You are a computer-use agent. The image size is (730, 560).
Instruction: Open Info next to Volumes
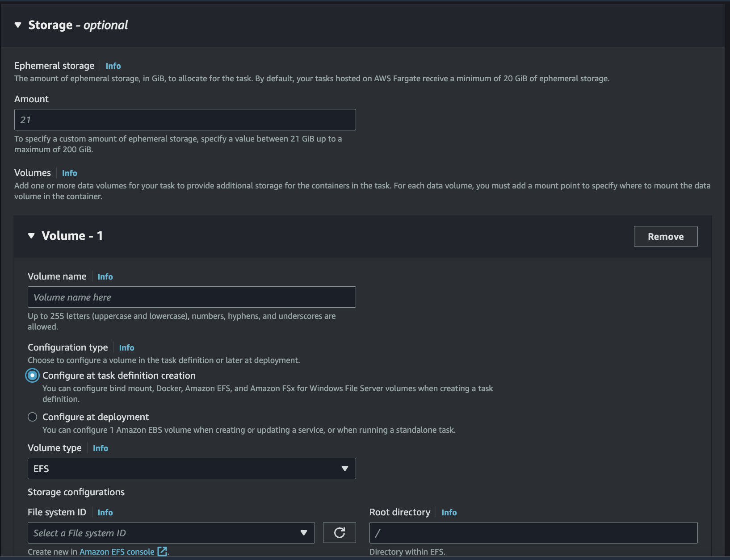pyautogui.click(x=70, y=173)
